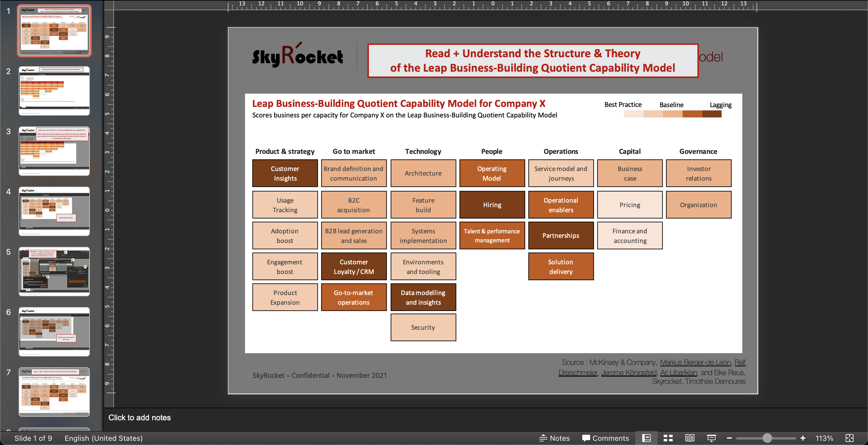This screenshot has height=445, width=868.
Task: Click 'Talent & performance management' box
Action: click(x=492, y=236)
